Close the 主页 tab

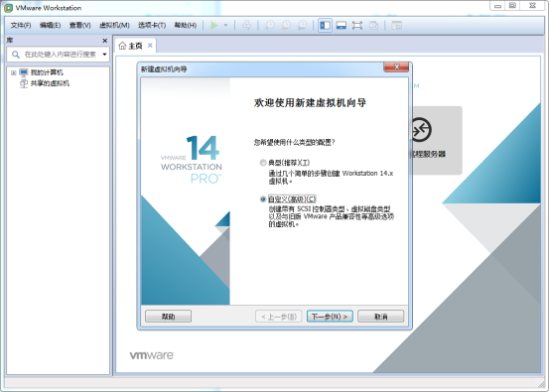[x=150, y=46]
